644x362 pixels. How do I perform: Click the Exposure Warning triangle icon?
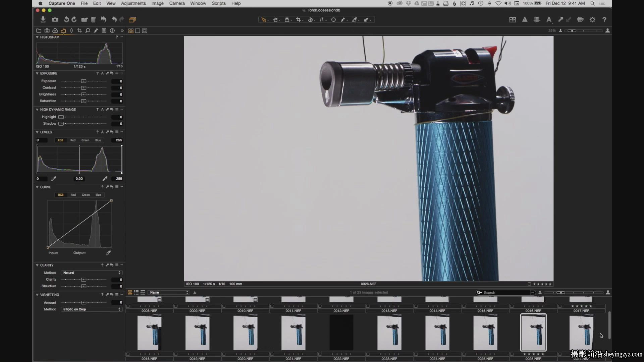pos(525,20)
